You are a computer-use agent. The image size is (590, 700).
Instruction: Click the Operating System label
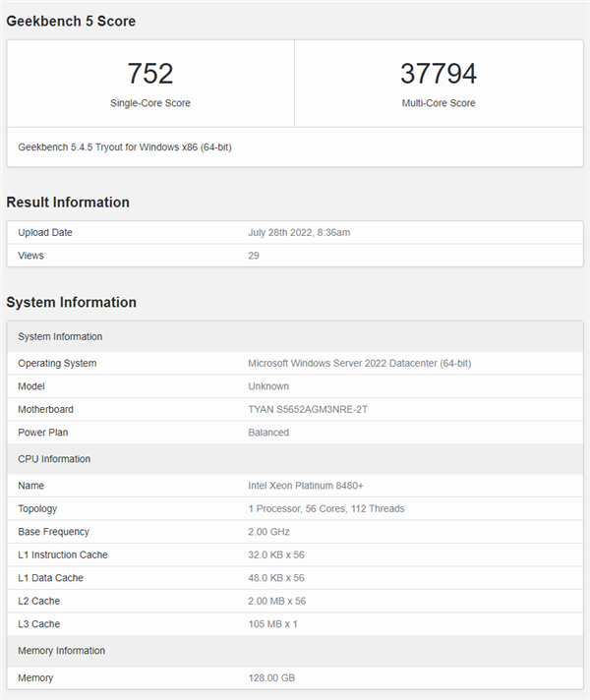(x=57, y=364)
